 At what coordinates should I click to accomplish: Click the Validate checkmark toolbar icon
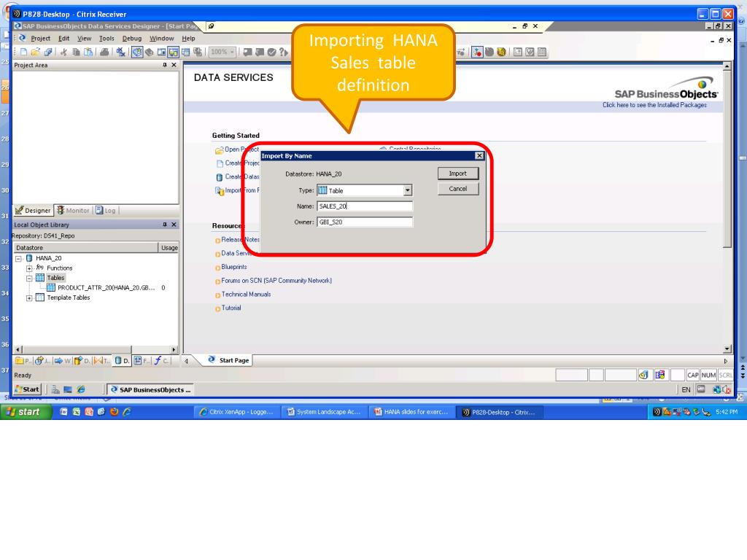pyautogui.click(x=271, y=52)
